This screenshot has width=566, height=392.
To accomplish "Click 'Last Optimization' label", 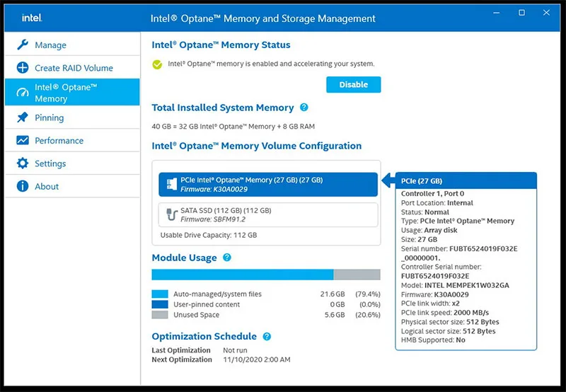I will click(x=181, y=350).
